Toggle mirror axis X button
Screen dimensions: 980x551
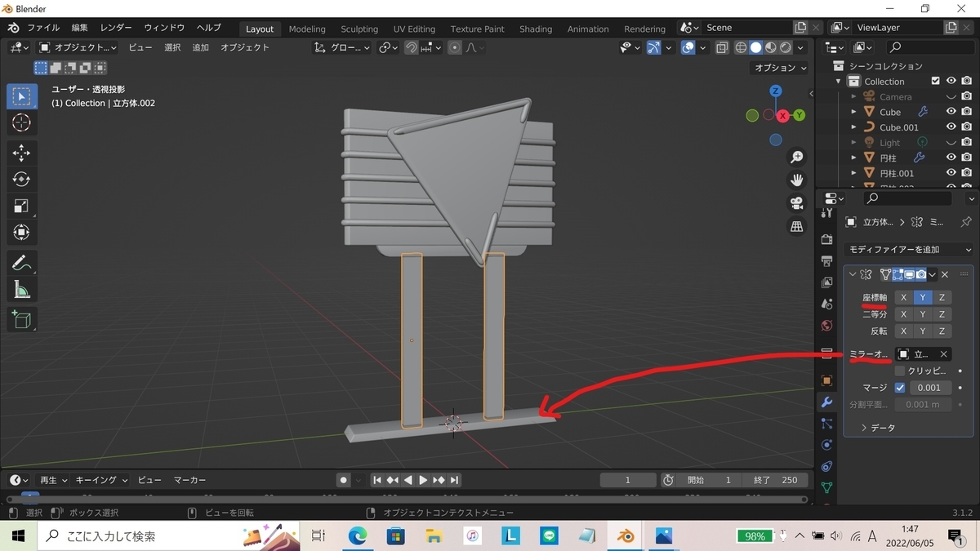pyautogui.click(x=903, y=298)
